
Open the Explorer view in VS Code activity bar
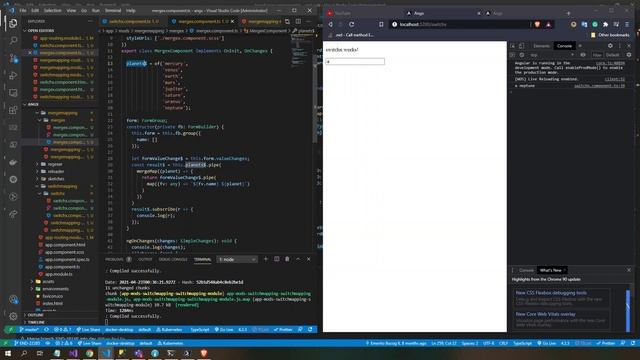click(x=13, y=23)
